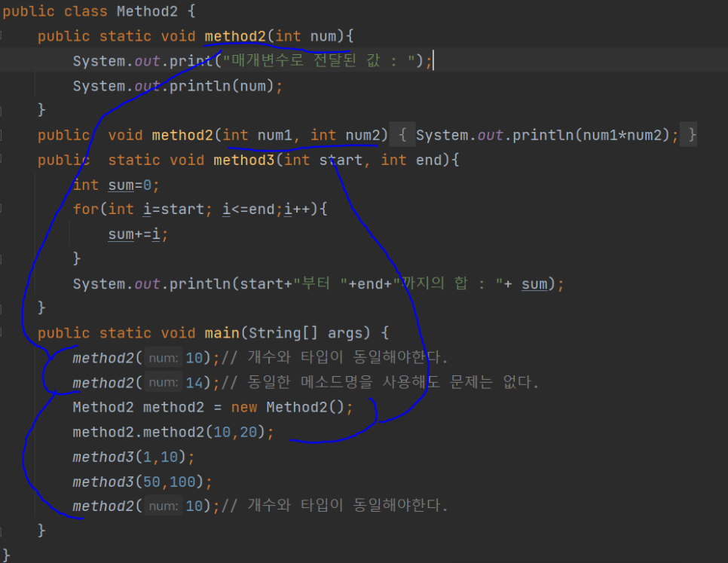Click num1 parameter in method2 declaration
Image resolution: width=728 pixels, height=563 pixels.
pyautogui.click(x=274, y=135)
